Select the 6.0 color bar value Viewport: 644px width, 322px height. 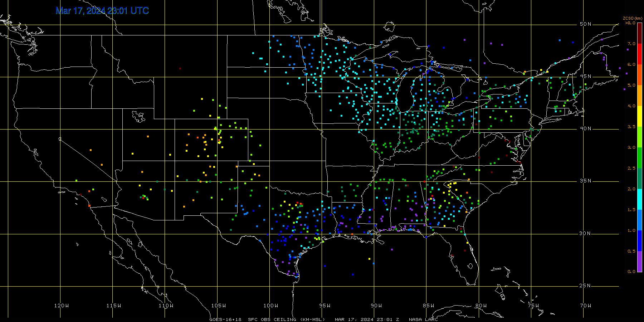[x=631, y=64]
